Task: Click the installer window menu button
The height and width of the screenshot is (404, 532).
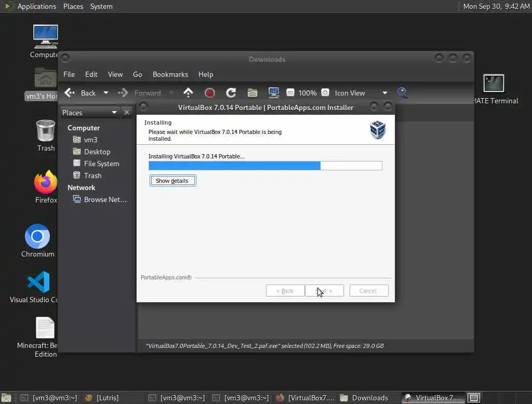Action: tap(143, 107)
